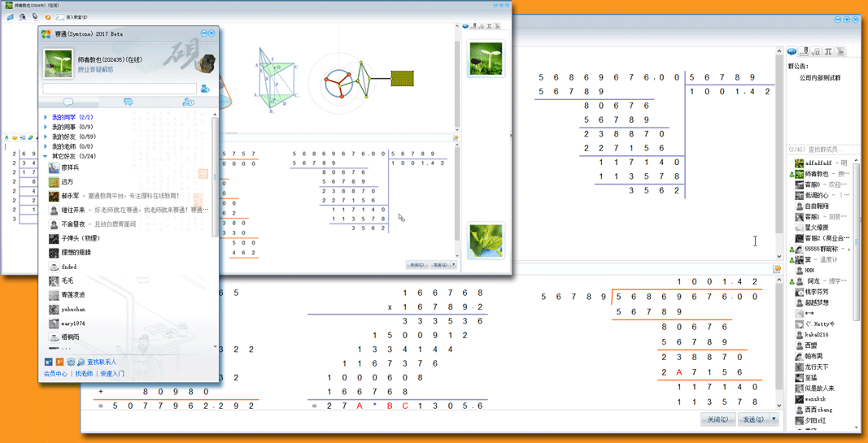This screenshot has width=868, height=443.
Task: Switch to the recent contacts clock tab
Action: click(x=188, y=102)
